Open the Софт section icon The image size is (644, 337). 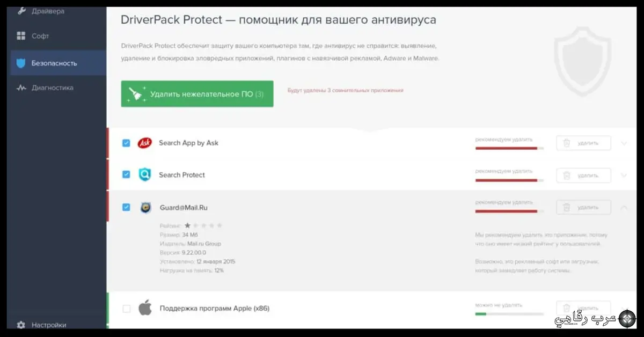click(21, 36)
